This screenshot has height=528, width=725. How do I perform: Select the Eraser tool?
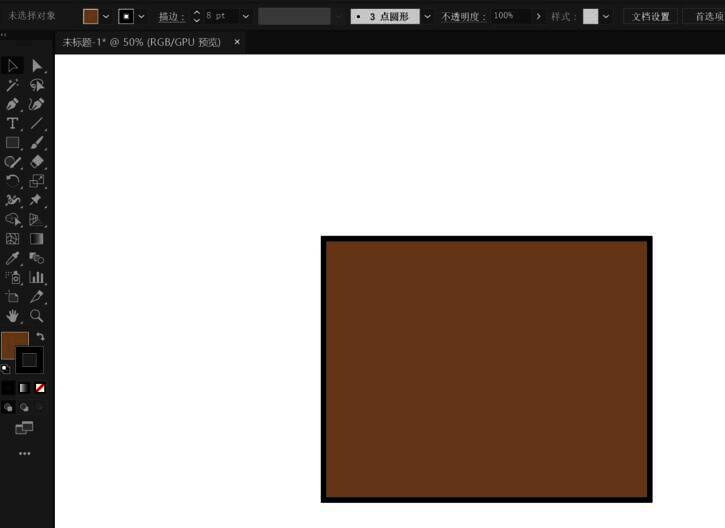(x=37, y=162)
